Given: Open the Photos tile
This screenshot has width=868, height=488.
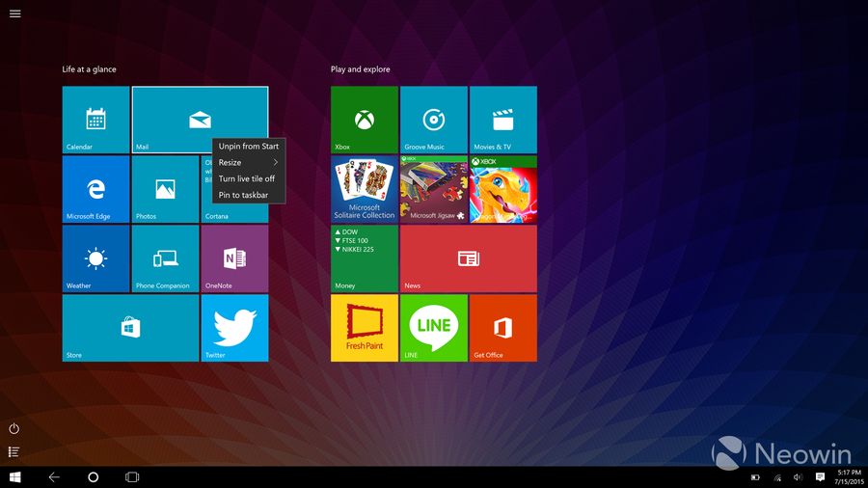Looking at the screenshot, I should click(x=165, y=189).
